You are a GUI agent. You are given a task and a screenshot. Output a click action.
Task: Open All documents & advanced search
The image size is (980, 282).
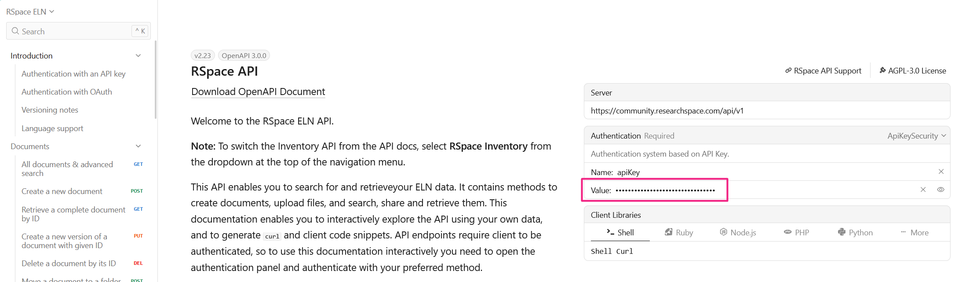[x=67, y=169]
